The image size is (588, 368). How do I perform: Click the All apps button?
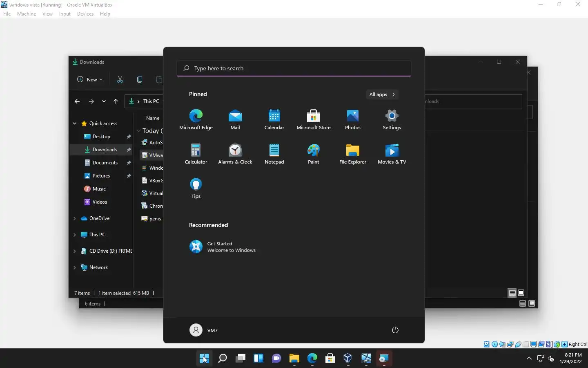click(382, 94)
